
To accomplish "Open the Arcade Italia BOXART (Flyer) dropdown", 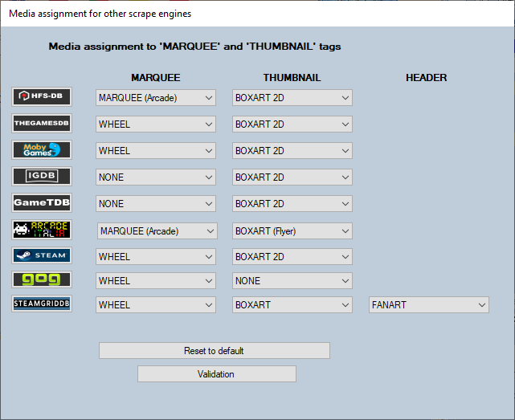I will pyautogui.click(x=292, y=231).
